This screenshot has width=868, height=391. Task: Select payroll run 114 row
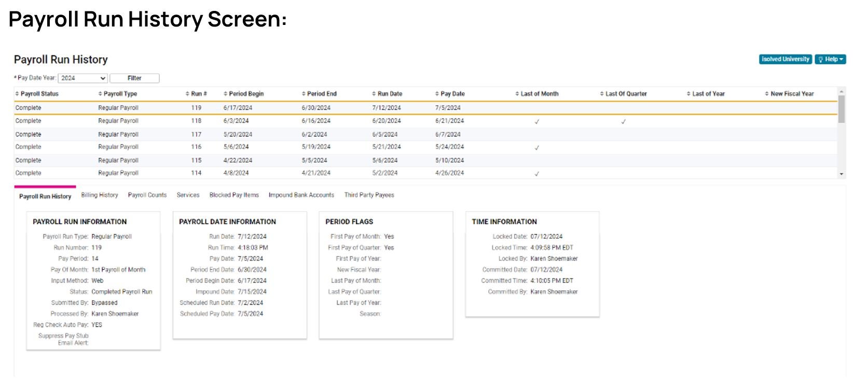pyautogui.click(x=425, y=173)
